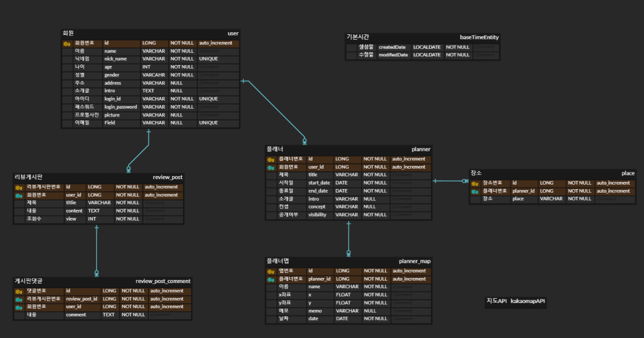
Task: Click the modifiedDate field
Action: [x=393, y=55]
